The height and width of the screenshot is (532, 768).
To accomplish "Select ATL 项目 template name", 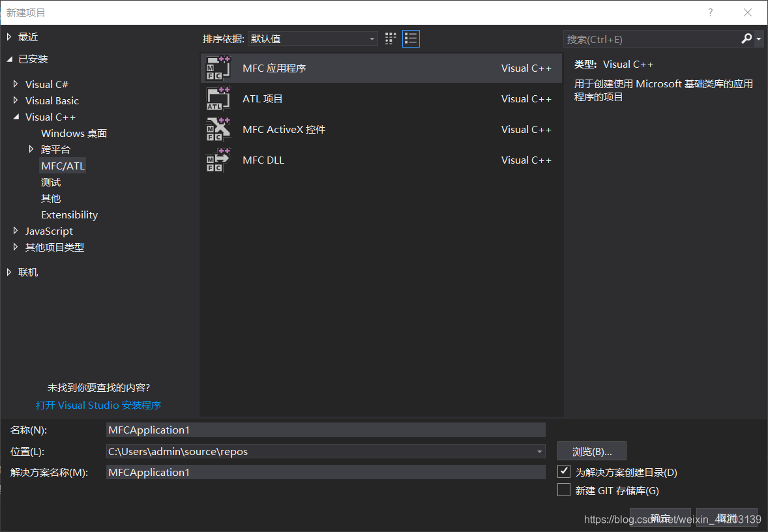I will (263, 98).
